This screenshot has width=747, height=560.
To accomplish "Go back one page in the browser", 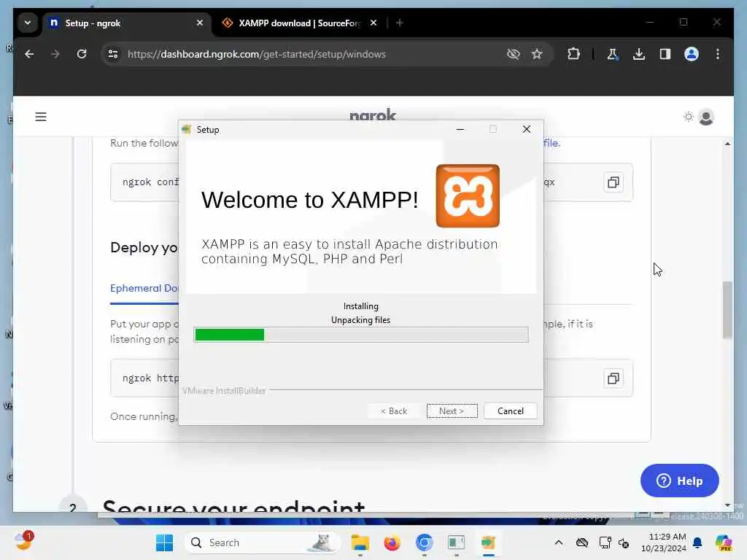I will coord(29,54).
